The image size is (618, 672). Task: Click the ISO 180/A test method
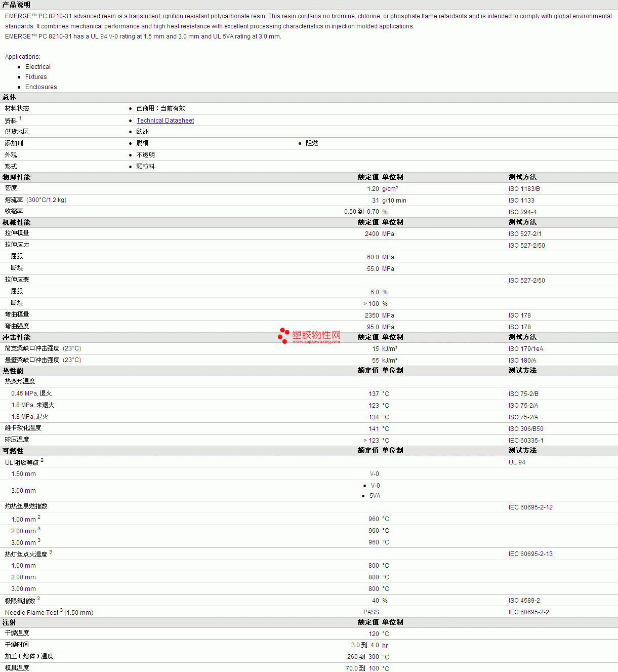click(522, 361)
